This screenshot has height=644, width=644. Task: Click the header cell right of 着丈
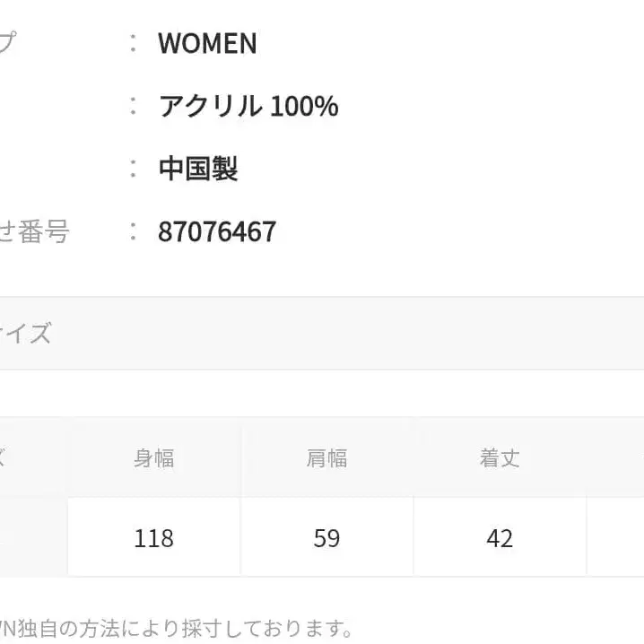616,458
